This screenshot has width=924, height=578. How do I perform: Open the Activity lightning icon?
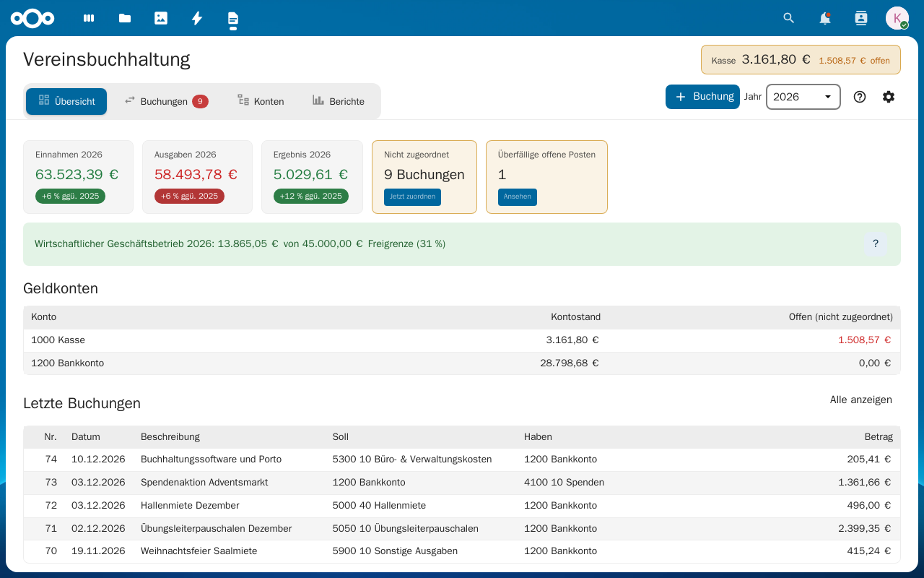[197, 18]
